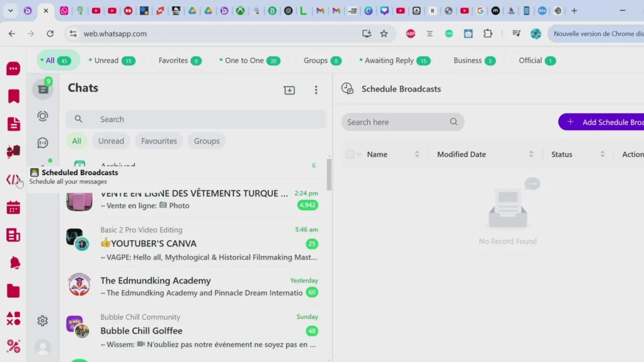Sort table by Name column
Image resolution: width=644 pixels, height=362 pixels.
[x=417, y=154]
